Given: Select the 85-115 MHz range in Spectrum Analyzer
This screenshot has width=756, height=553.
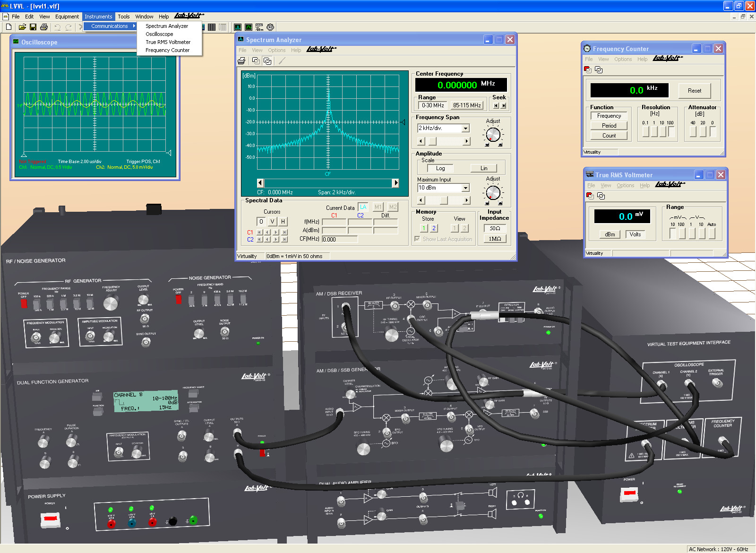Looking at the screenshot, I should click(466, 105).
